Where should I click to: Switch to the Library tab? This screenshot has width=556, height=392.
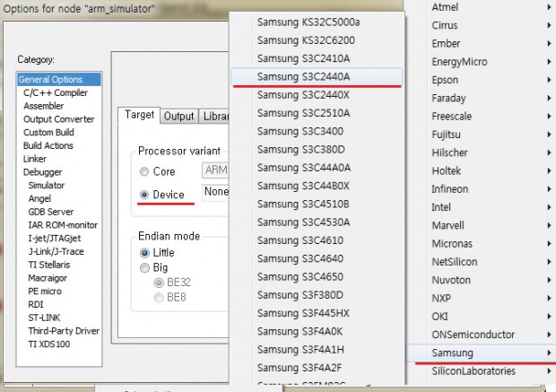tap(214, 117)
